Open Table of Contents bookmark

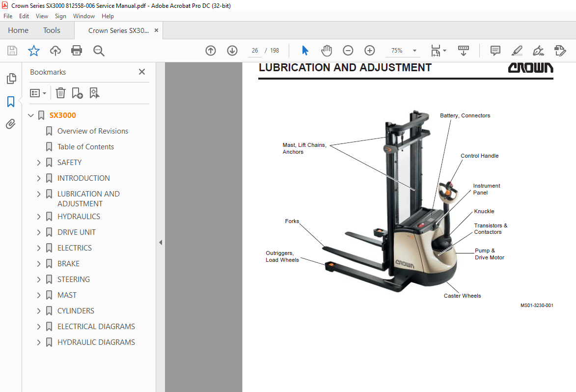pos(85,147)
